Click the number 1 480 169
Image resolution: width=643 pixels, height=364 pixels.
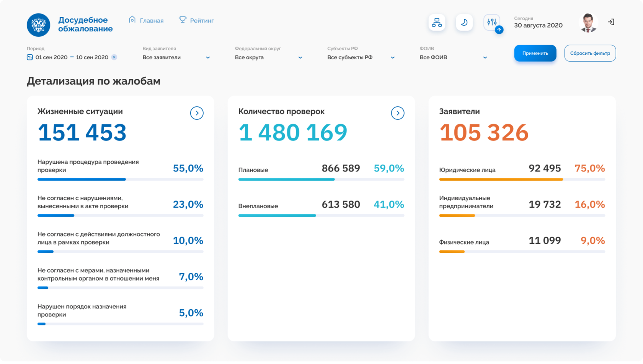pos(293,132)
